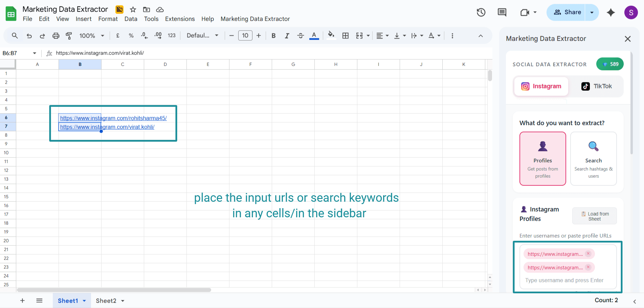This screenshot has height=308, width=644.
Task: Select the Paint format tool
Action: click(69, 36)
